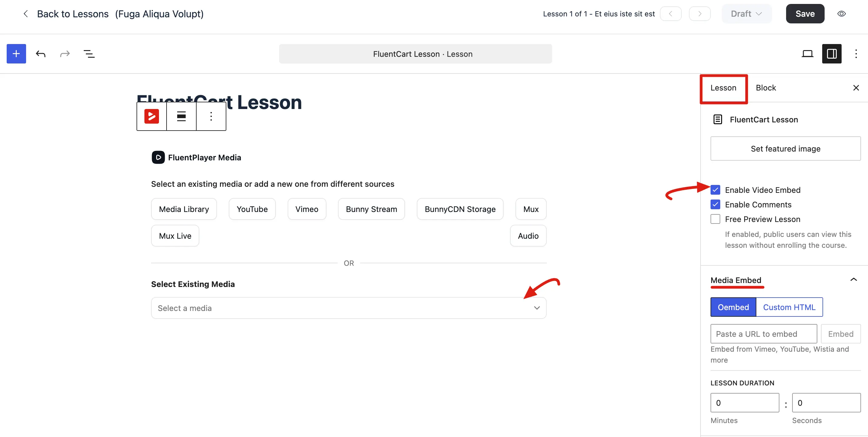Viewport: 868px width, 437px height.
Task: Click the Minutes duration field
Action: pos(745,403)
